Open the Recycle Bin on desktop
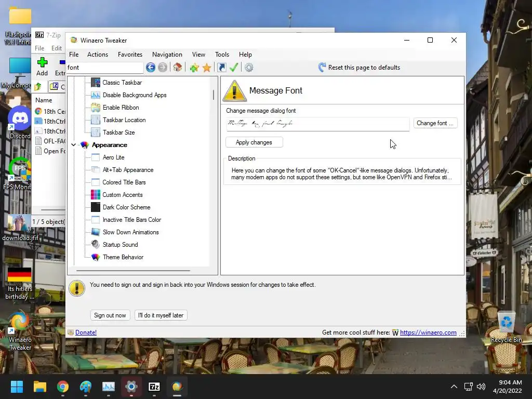 click(506, 326)
